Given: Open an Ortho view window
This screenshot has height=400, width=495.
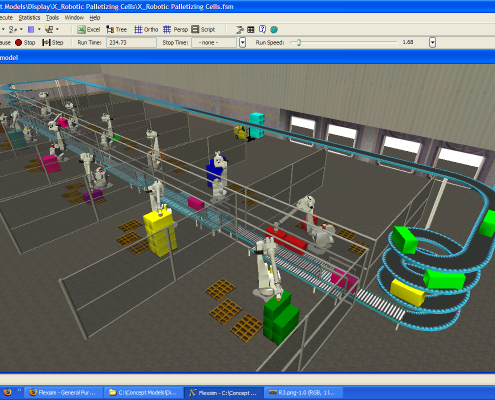Looking at the screenshot, I should coord(146,30).
